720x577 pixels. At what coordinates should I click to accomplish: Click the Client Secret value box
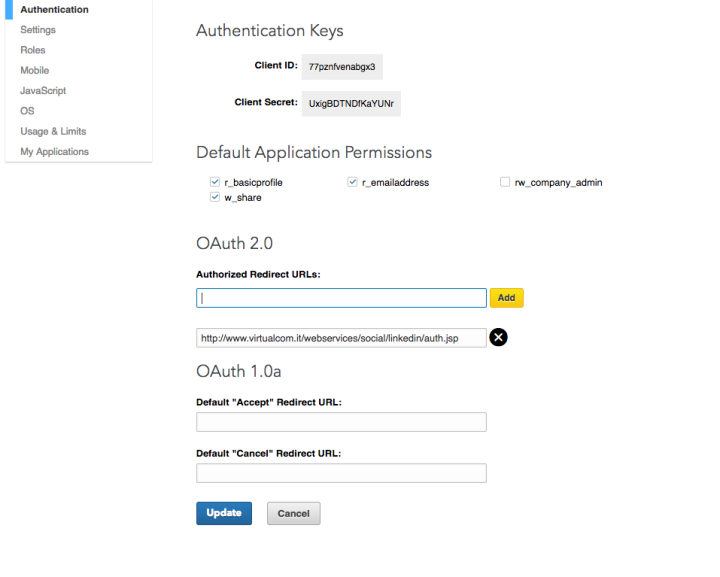tap(352, 104)
